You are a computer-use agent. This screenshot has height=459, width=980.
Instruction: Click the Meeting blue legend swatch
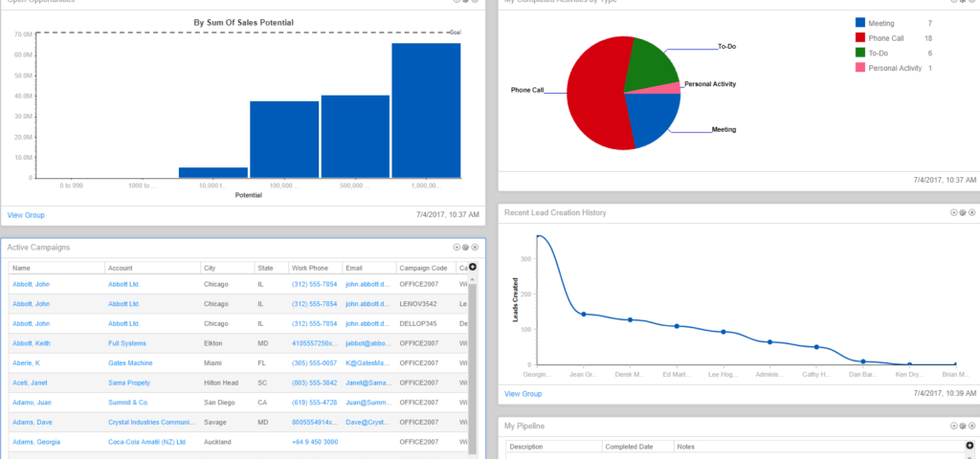(x=860, y=23)
